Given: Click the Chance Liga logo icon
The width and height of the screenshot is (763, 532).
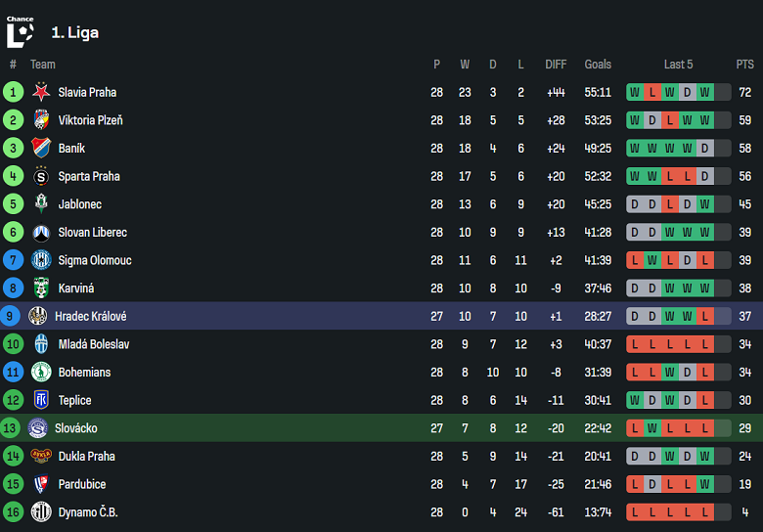Looking at the screenshot, I should click(x=20, y=32).
